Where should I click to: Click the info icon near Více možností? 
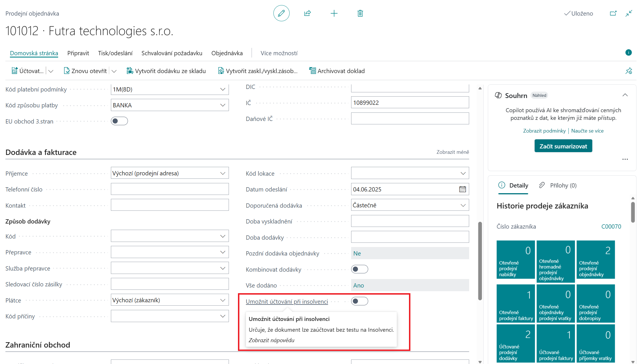pos(629,53)
